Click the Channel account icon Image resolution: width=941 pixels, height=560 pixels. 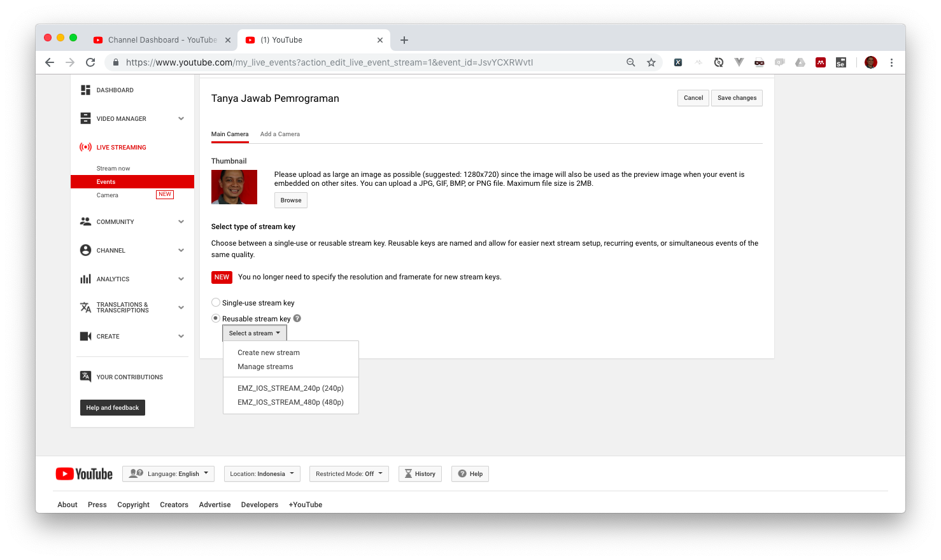pos(85,250)
